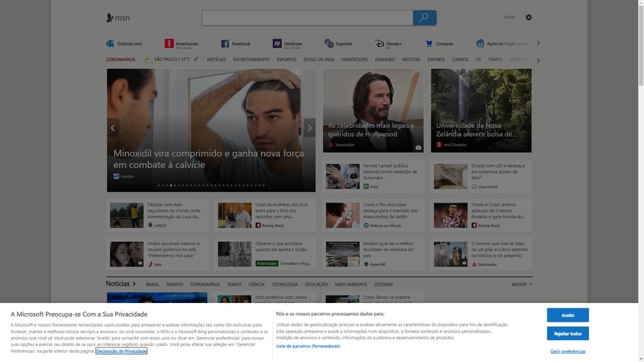This screenshot has height=362, width=644.
Task: Open the Universidade da Nova Zelândia card
Action: (481, 111)
